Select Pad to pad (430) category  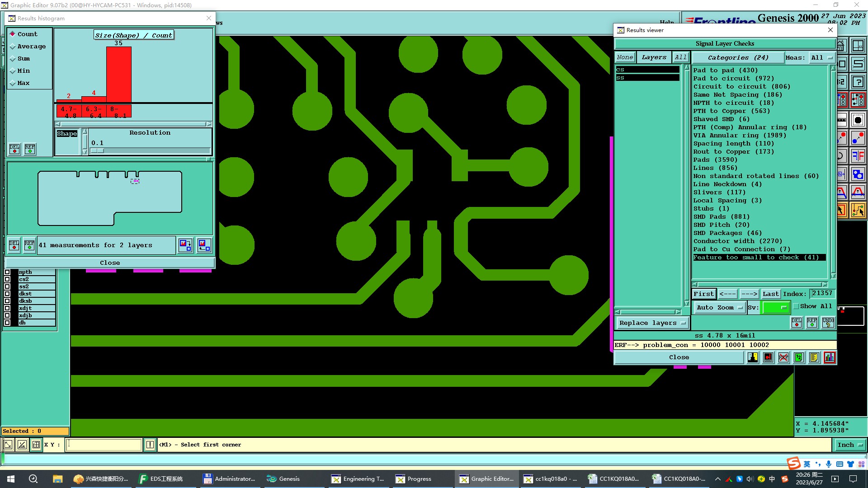click(x=725, y=70)
